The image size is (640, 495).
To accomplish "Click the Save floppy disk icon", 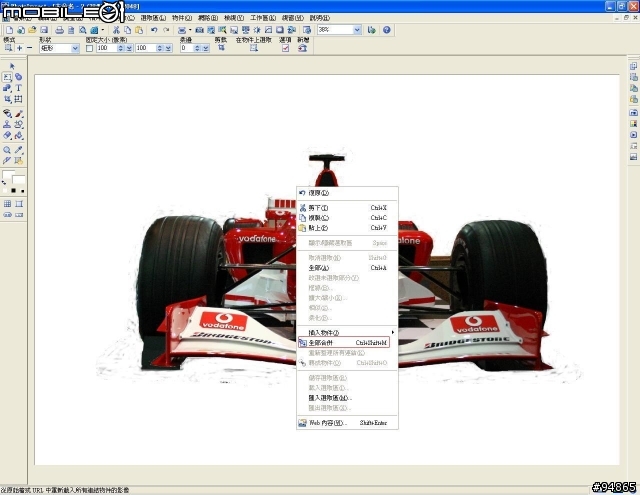I will [x=44, y=30].
